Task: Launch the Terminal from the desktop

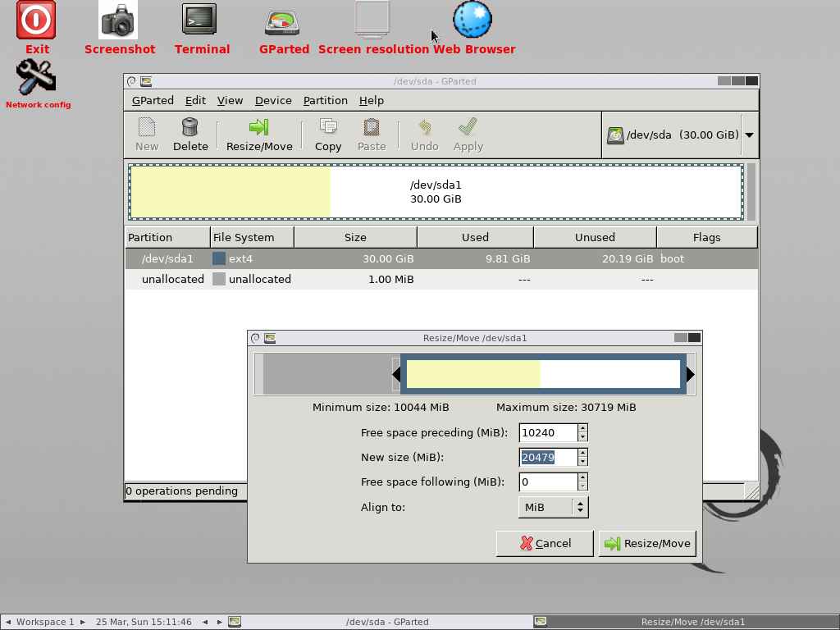Action: click(x=202, y=21)
